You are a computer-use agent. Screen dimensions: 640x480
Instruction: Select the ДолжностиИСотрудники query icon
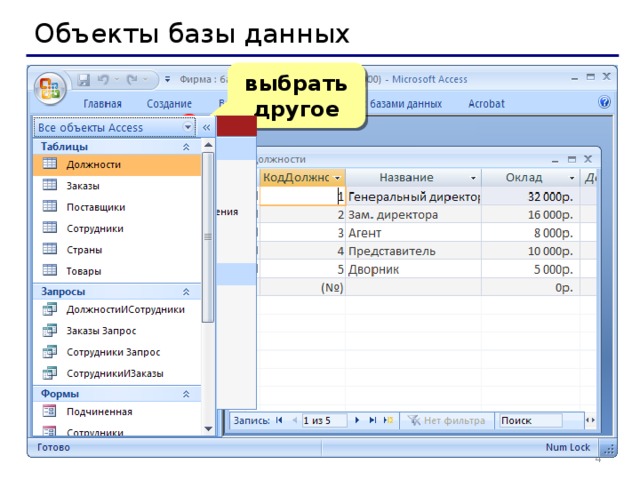[x=50, y=309]
